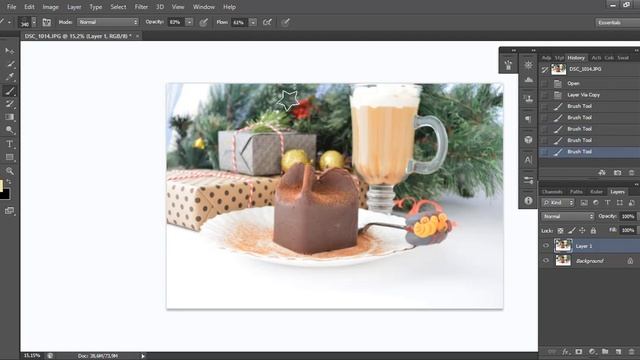640x360 pixels.
Task: Open brush Flow slider dropdown
Action: (x=253, y=22)
